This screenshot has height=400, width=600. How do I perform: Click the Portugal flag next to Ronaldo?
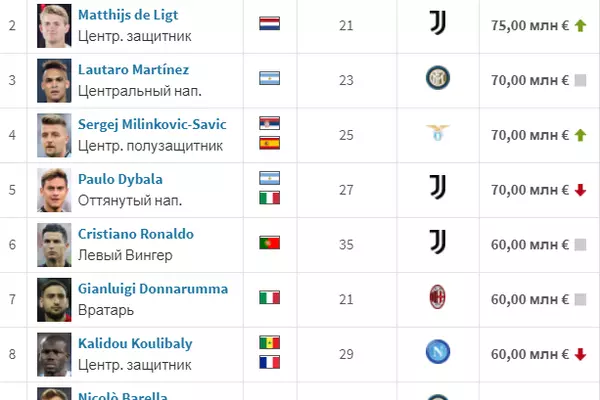tap(269, 242)
